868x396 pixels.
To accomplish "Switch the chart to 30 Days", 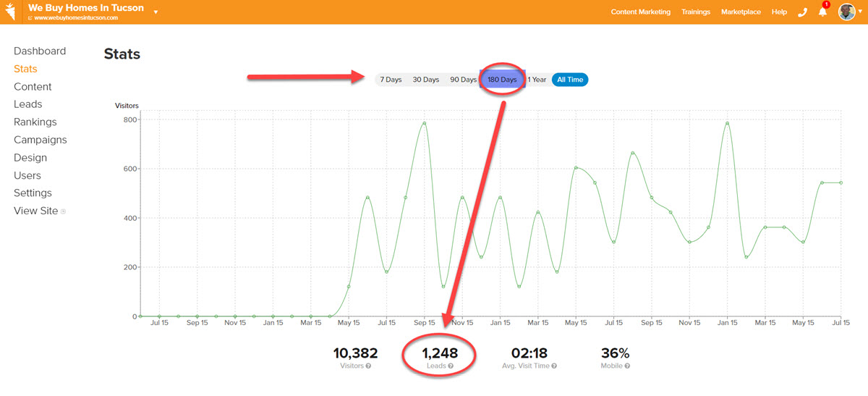I will click(x=425, y=80).
